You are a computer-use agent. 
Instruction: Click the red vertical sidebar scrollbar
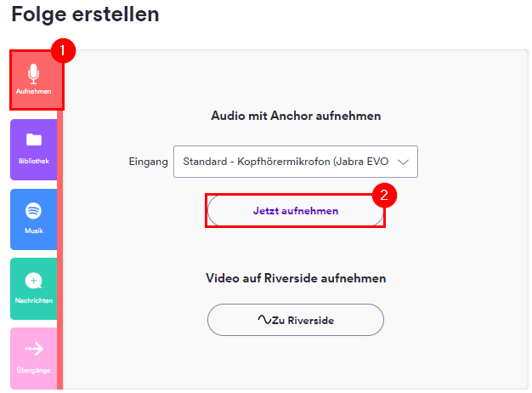[x=60, y=247]
